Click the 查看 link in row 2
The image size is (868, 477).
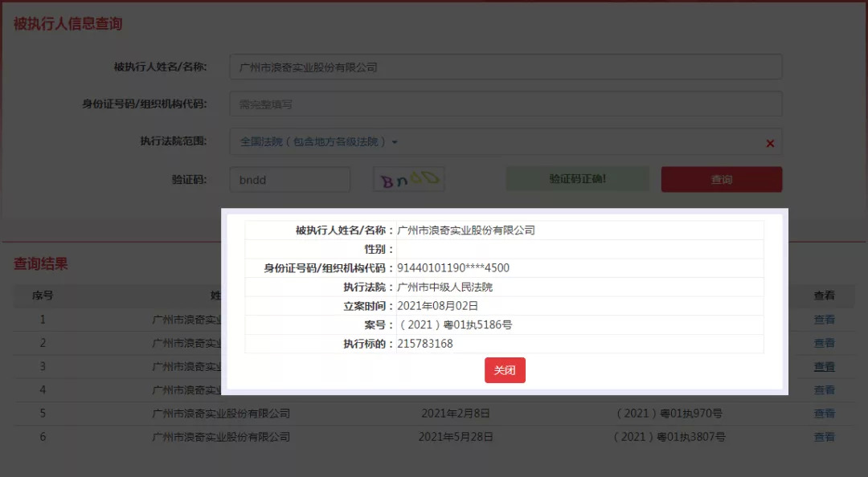[x=825, y=343]
